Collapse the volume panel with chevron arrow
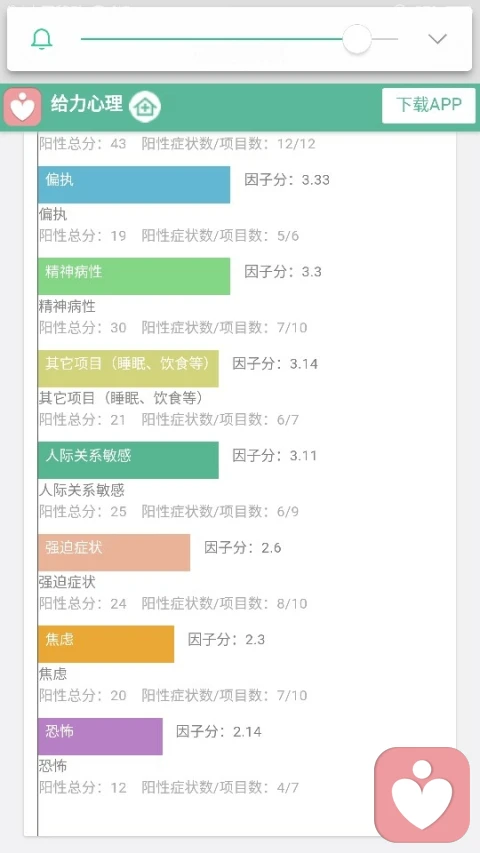Viewport: 480px width, 853px height. click(x=438, y=39)
